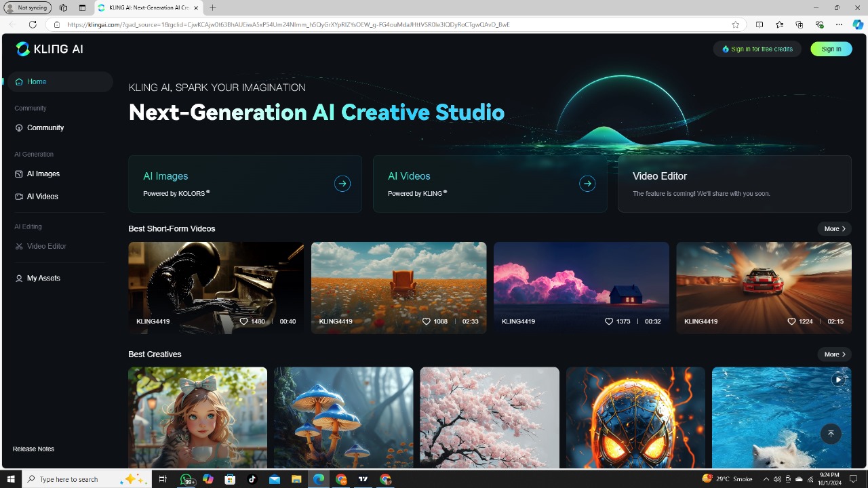
Task: Open Mail app from the taskbar
Action: [274, 479]
